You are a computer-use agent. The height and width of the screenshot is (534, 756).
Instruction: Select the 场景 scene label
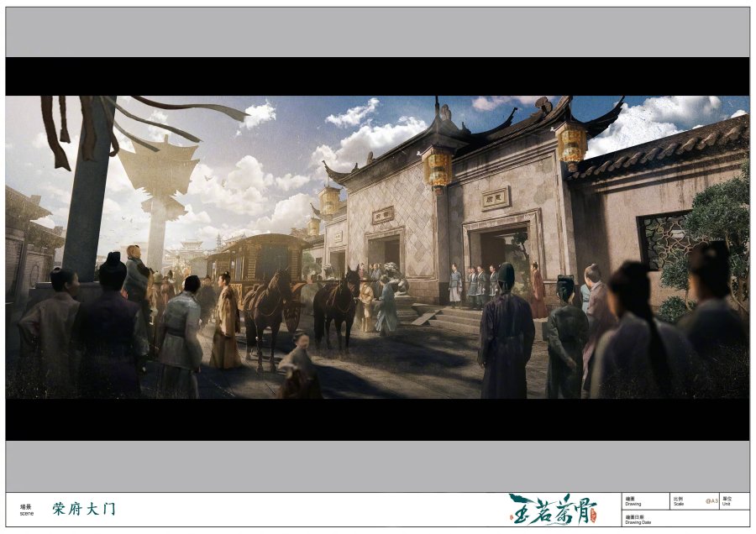click(27, 510)
